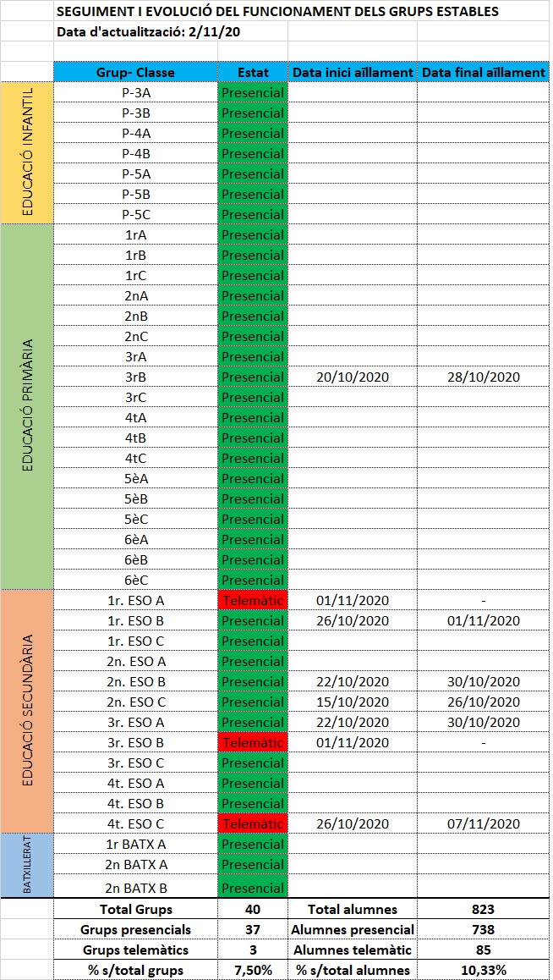The image size is (553, 980).
Task: Select the 7,50% groups percentage cell
Action: (253, 970)
